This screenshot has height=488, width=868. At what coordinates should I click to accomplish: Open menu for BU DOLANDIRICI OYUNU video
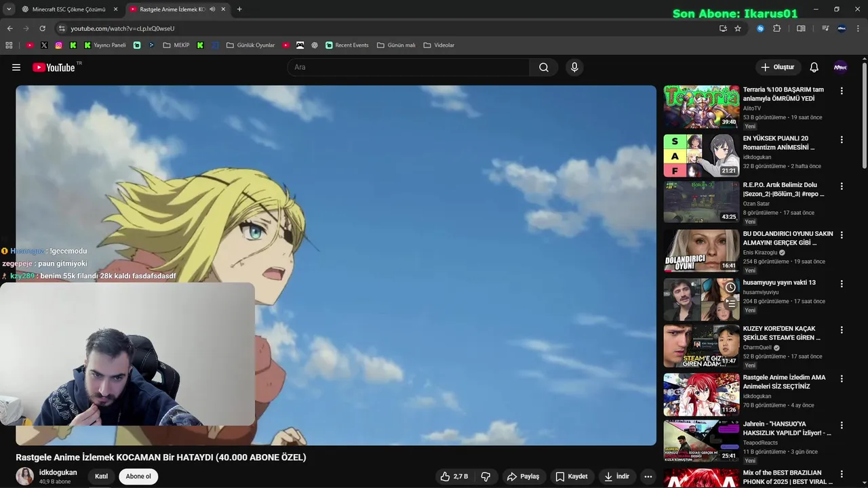pos(842,235)
